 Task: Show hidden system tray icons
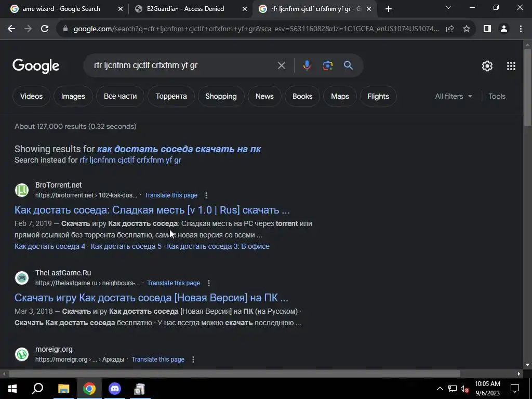[x=440, y=389]
